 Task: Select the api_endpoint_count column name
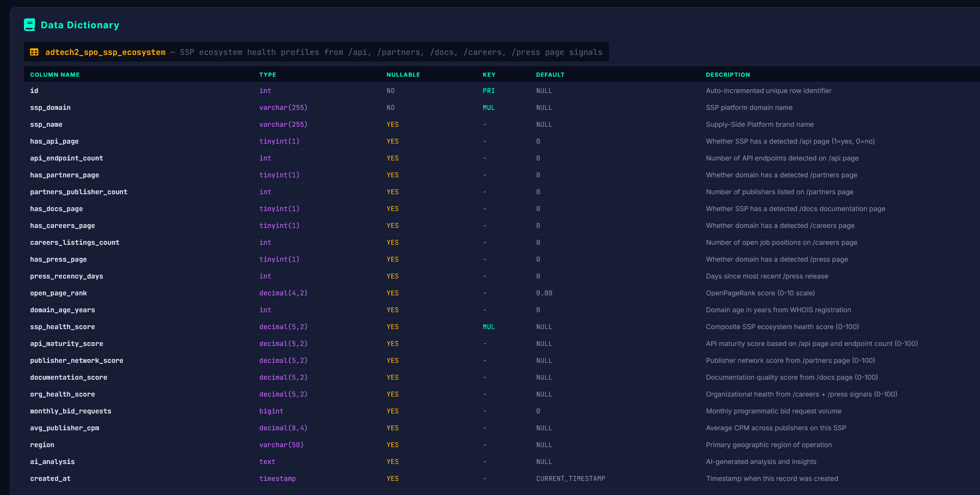tap(66, 158)
